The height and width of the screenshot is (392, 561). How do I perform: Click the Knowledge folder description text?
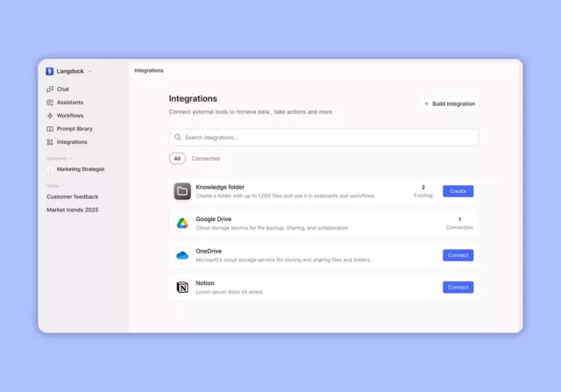285,196
